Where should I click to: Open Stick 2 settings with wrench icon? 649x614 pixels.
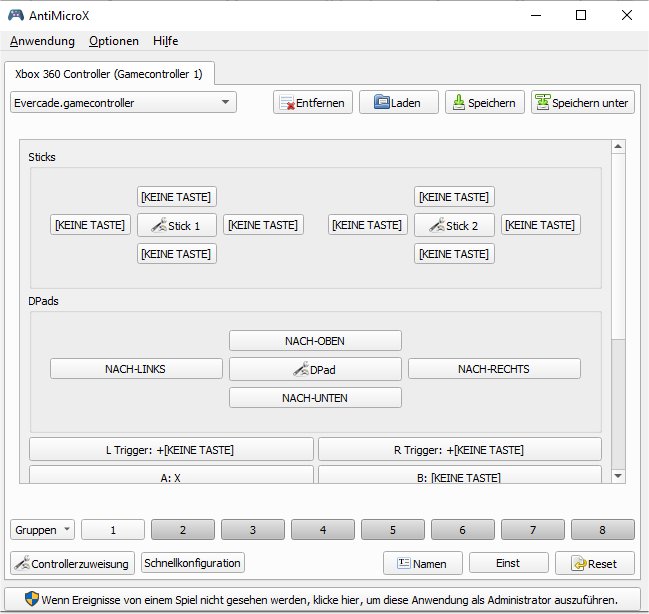(454, 226)
